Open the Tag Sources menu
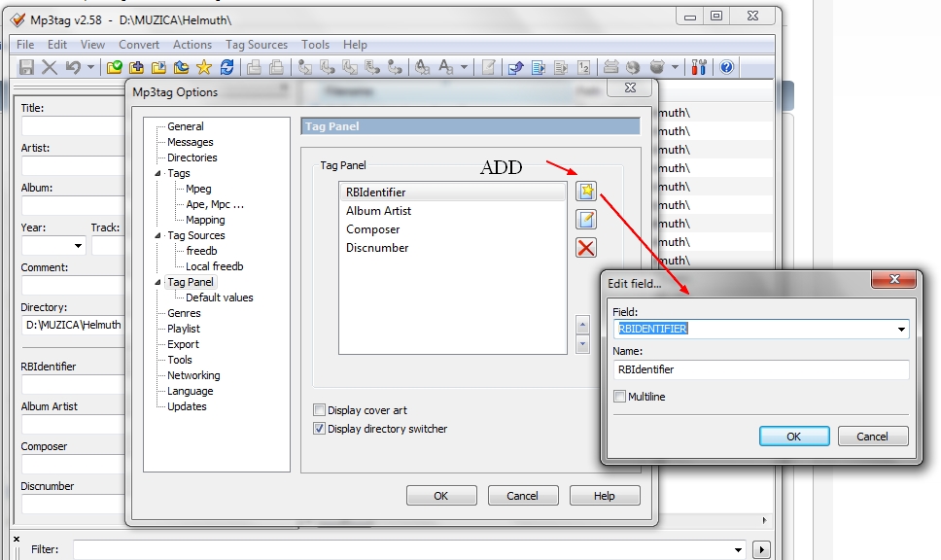 [257, 45]
